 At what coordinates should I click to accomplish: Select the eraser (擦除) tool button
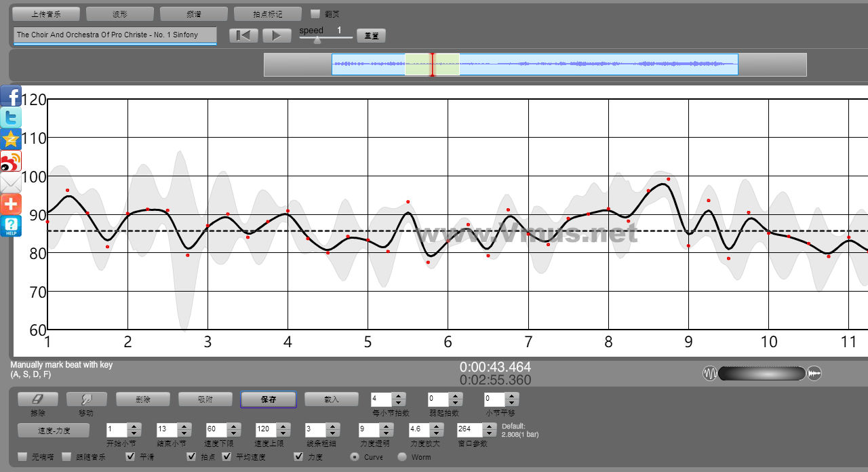37,399
